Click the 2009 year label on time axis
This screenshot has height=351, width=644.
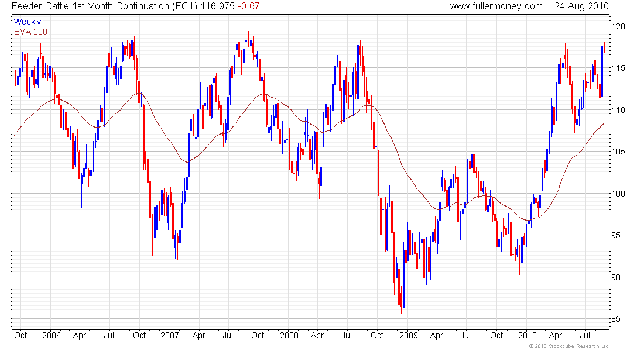pyautogui.click(x=409, y=335)
